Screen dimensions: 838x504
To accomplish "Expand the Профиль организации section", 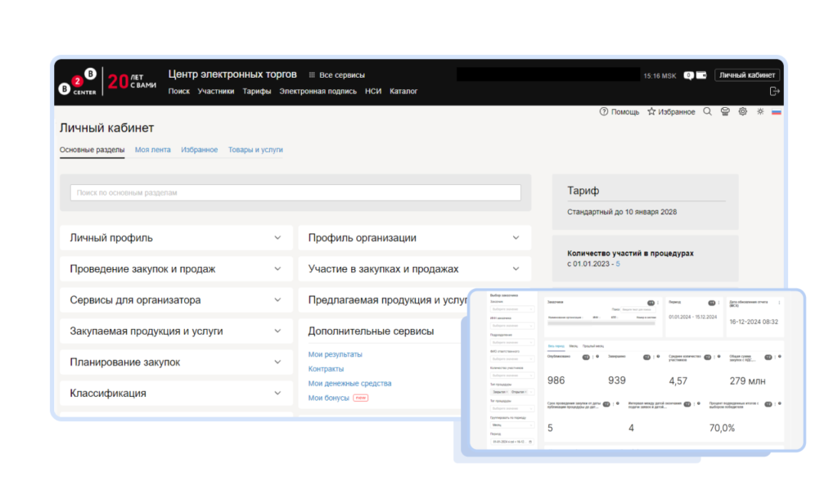I will (415, 238).
